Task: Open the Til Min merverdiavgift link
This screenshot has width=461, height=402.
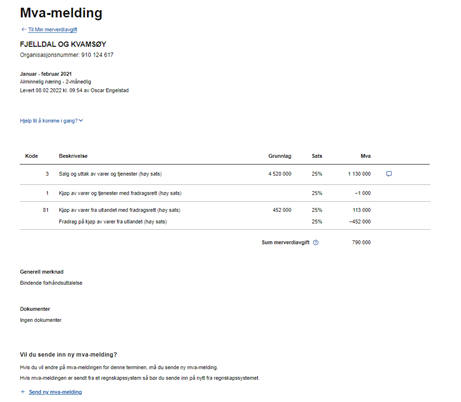Action: [x=52, y=30]
